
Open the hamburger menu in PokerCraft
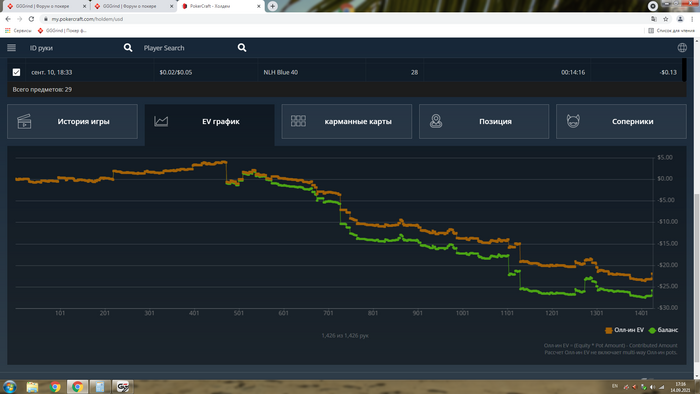point(12,48)
